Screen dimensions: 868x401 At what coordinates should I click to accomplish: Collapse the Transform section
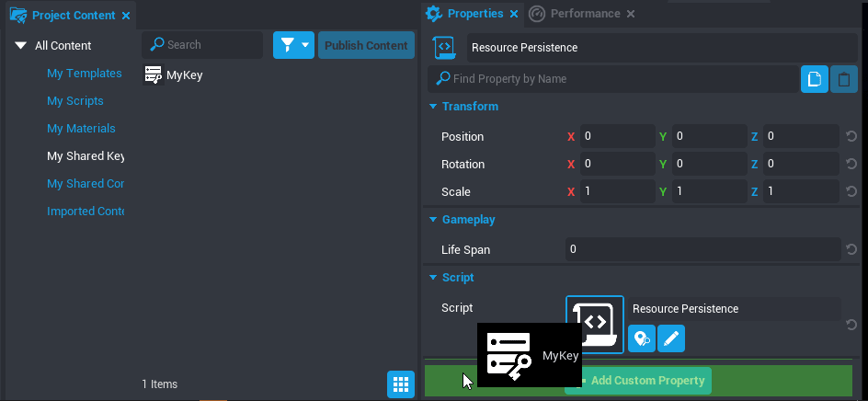[433, 107]
